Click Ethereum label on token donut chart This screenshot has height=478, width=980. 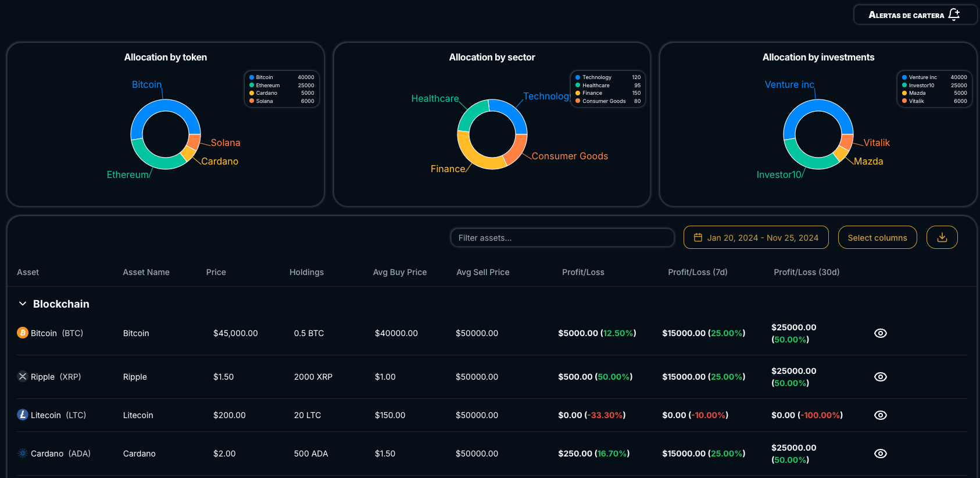click(x=128, y=174)
